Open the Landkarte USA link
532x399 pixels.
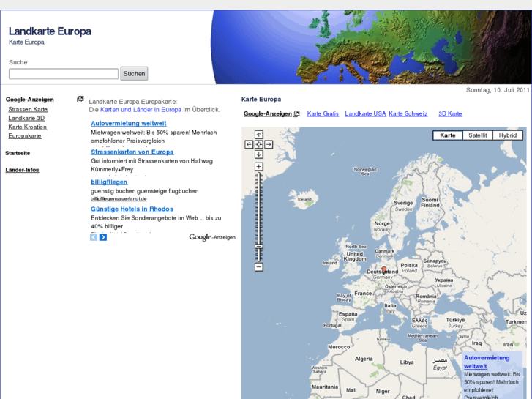[365, 113]
